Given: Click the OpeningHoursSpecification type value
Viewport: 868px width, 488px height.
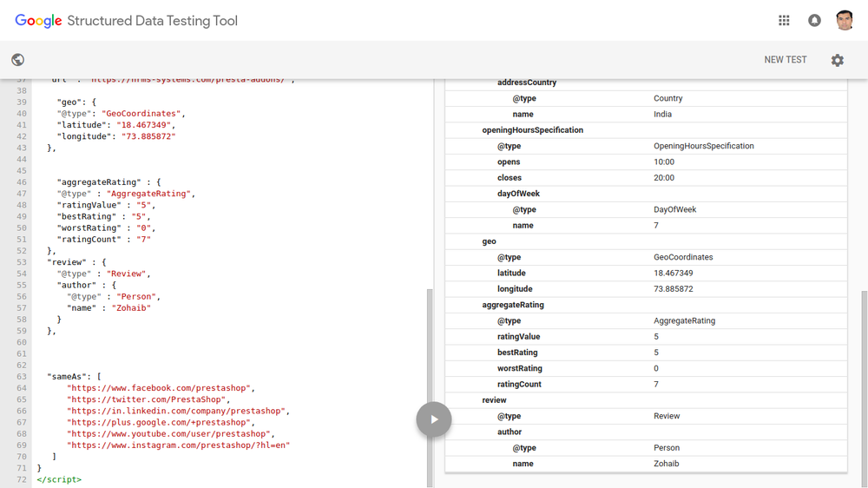Looking at the screenshot, I should pos(704,146).
